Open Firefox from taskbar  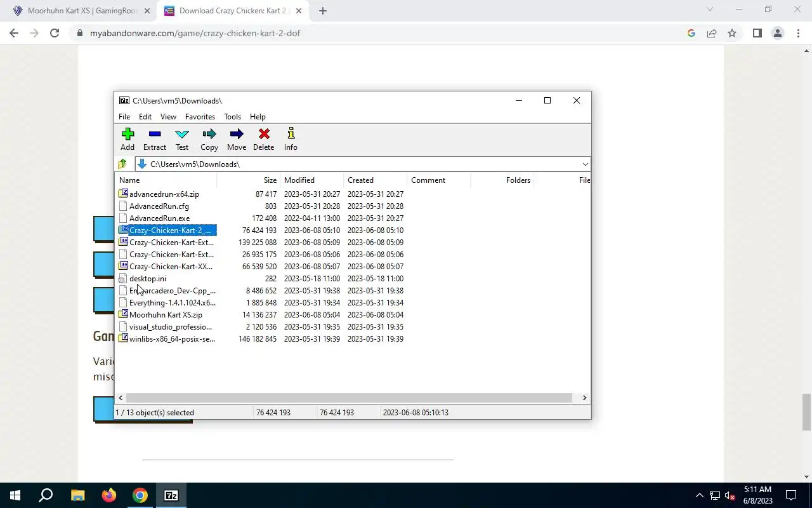(109, 495)
